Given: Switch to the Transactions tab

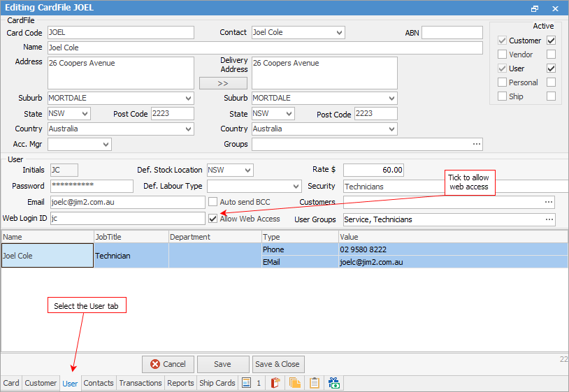Looking at the screenshot, I should click(x=141, y=383).
